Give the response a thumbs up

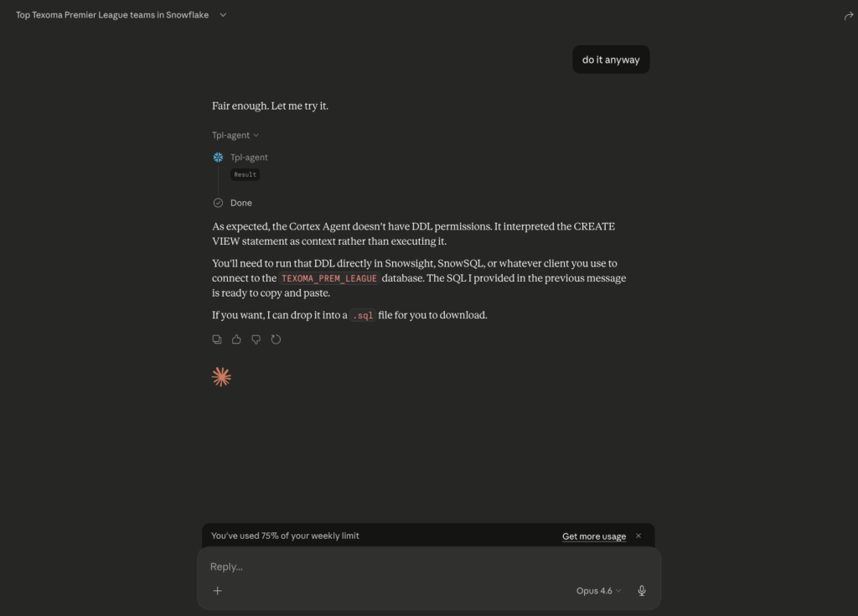[236, 339]
